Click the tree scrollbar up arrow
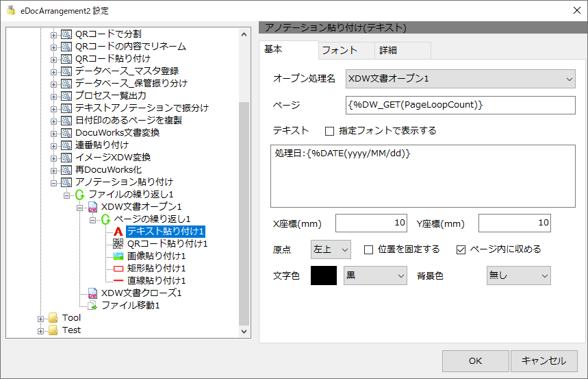Image resolution: width=588 pixels, height=379 pixels. coord(244,34)
